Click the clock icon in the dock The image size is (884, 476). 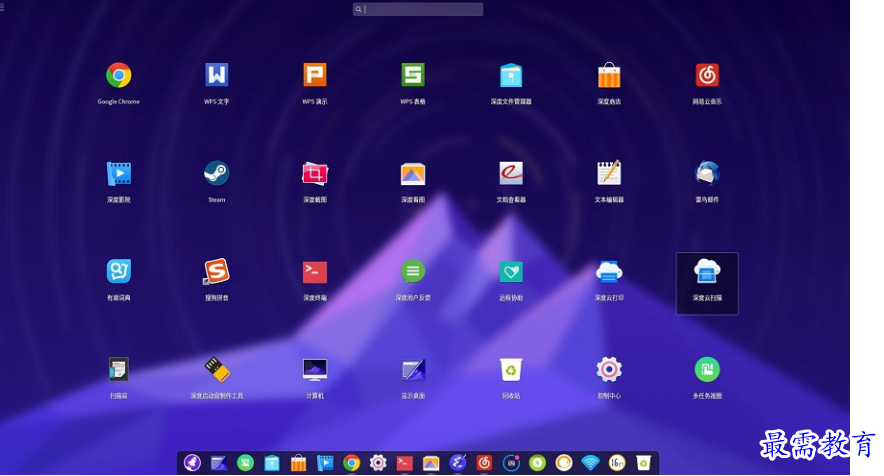pos(617,463)
